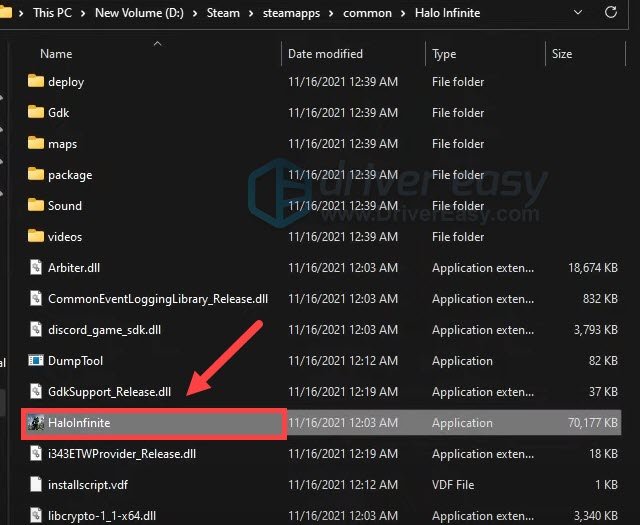Select the HaloInfinite file name
640x525 pixels.
click(x=79, y=423)
